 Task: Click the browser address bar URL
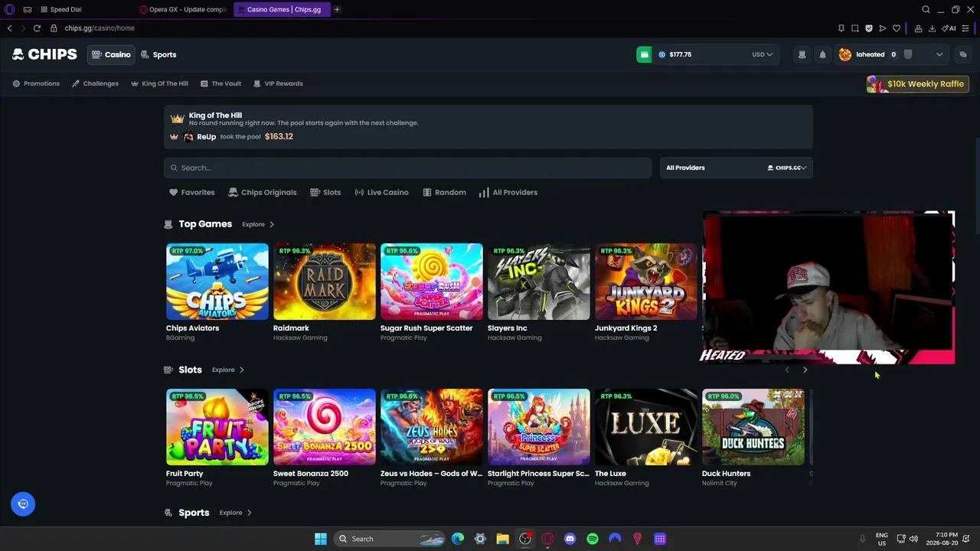coord(100,28)
